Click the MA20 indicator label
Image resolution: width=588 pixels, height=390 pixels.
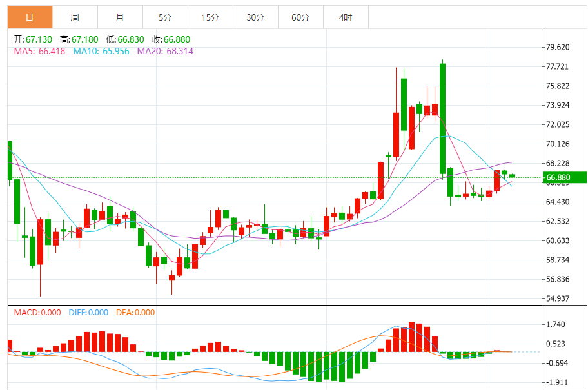coord(165,51)
